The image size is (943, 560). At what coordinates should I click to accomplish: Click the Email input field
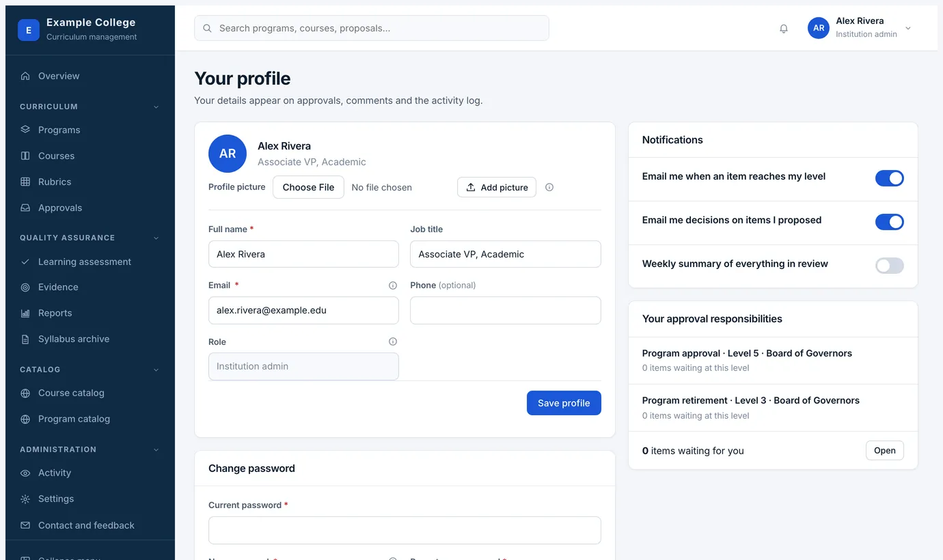tap(303, 310)
